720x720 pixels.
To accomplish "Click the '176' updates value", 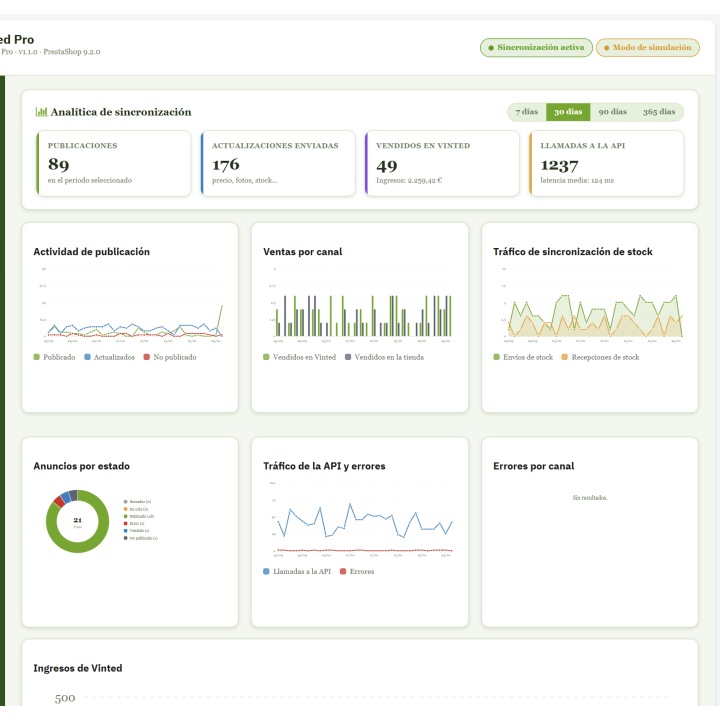I will click(x=225, y=164).
